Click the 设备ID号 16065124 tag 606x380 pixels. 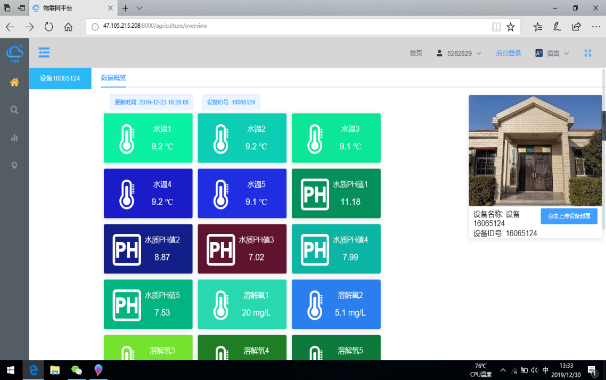click(231, 102)
